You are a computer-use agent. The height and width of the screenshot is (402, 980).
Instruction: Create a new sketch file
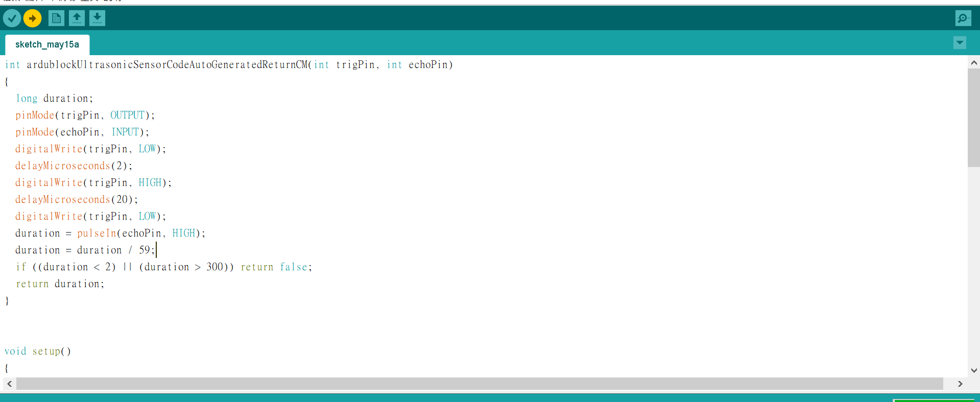coord(56,18)
